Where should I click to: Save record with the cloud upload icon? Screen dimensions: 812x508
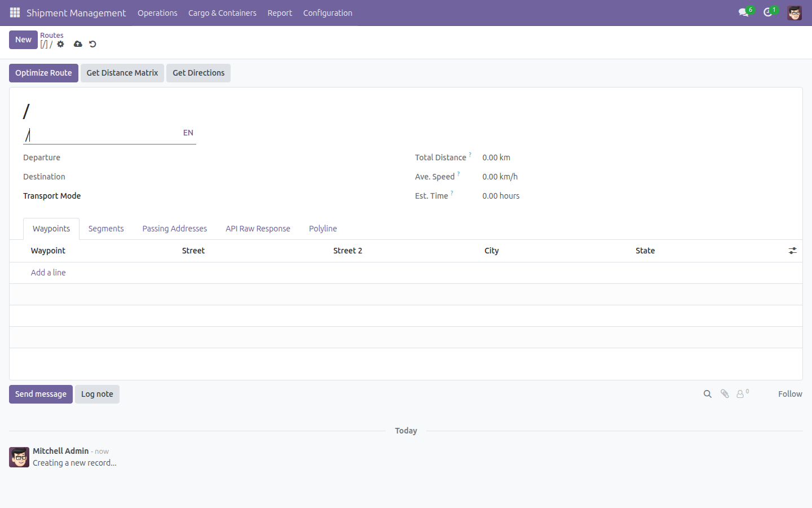pos(78,44)
